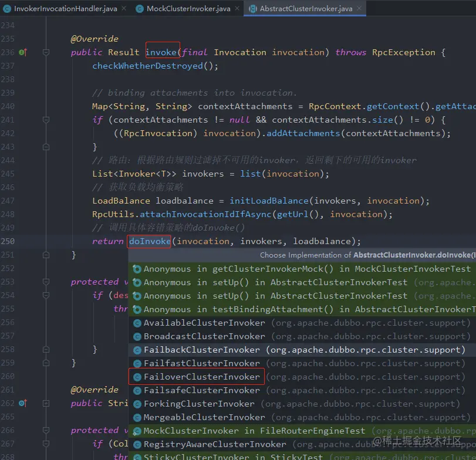
Task: Click the override gutter icon on line 236
Action: (x=23, y=52)
